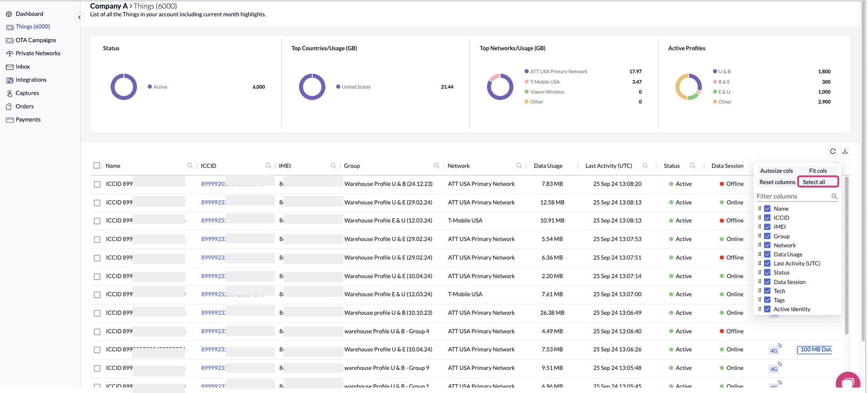Click drag handle icon beside Name column

click(760, 209)
